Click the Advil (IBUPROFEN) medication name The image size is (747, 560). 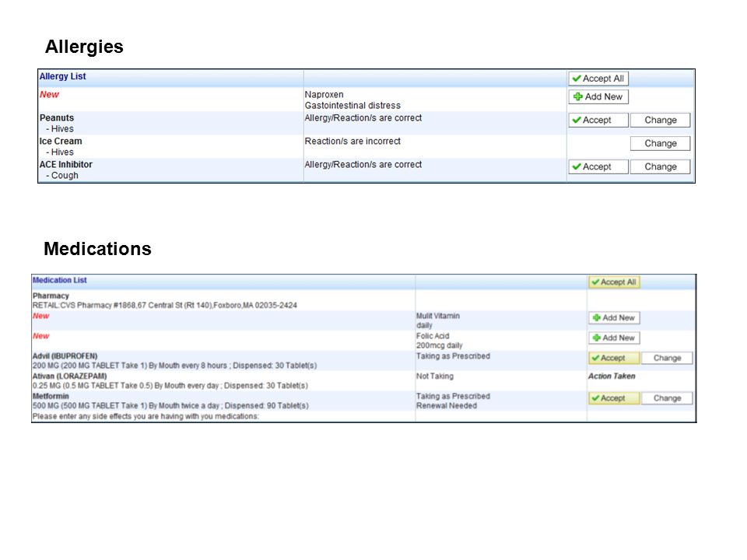(x=65, y=356)
